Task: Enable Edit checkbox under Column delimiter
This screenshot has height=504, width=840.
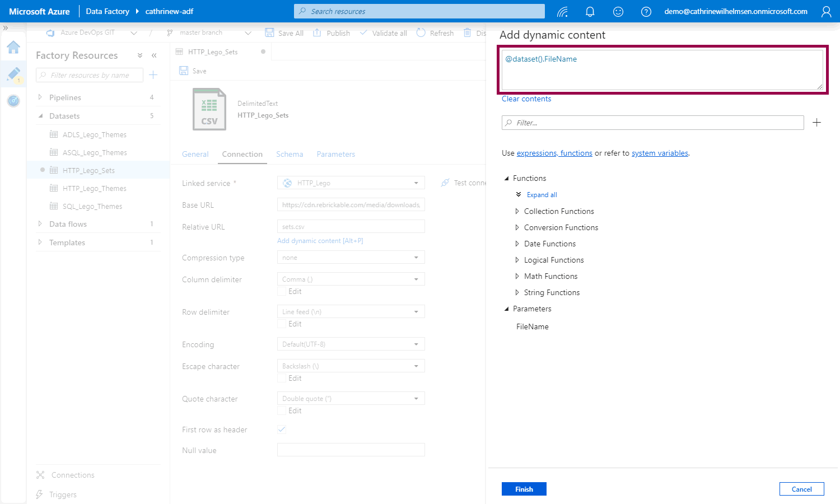Action: point(282,292)
